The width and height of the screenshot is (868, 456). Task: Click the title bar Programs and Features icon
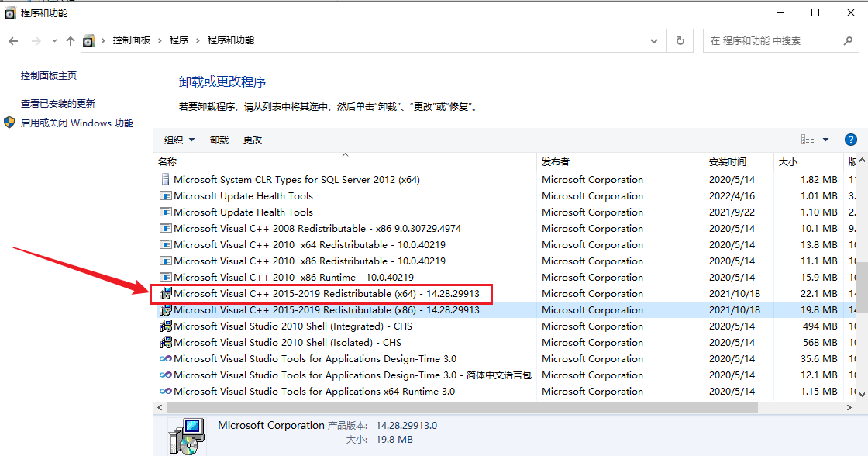coord(10,12)
